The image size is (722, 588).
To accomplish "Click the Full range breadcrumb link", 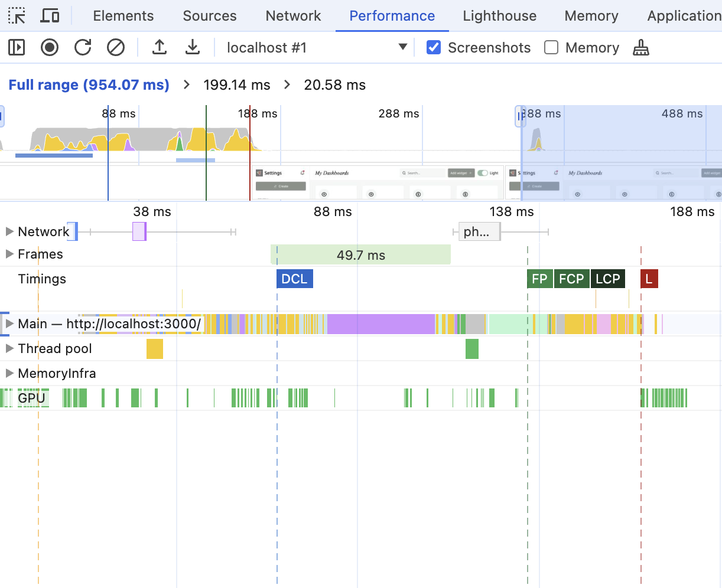I will (x=89, y=84).
